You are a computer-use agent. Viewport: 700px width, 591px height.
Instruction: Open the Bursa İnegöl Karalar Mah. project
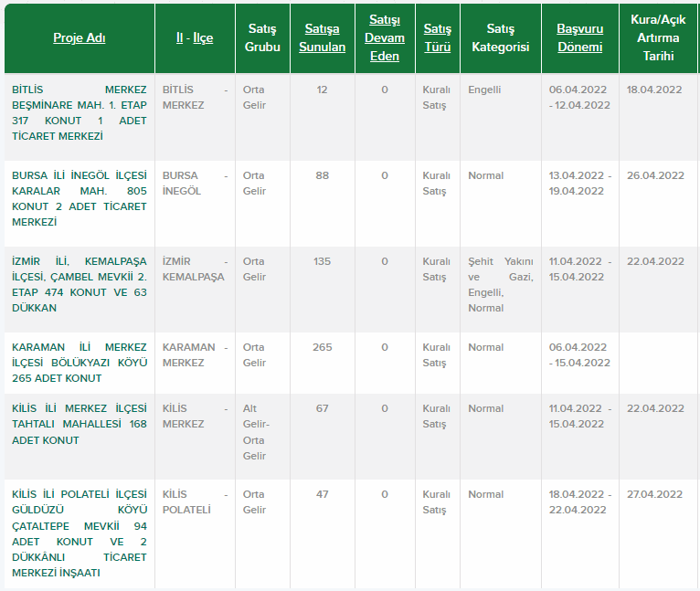[79, 198]
